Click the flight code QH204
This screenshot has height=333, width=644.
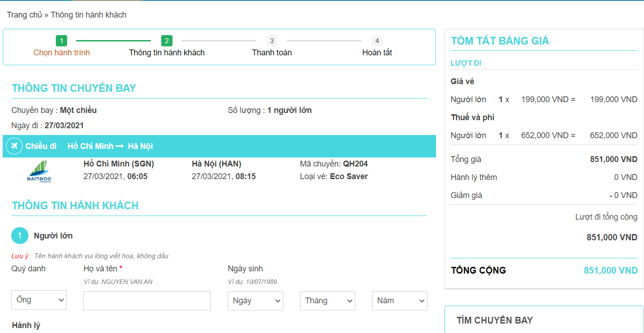click(355, 164)
